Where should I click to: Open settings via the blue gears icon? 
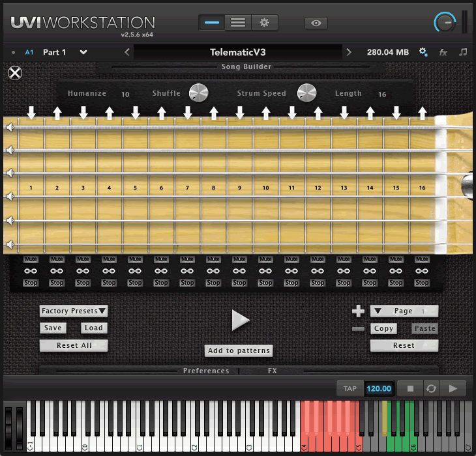[423, 52]
